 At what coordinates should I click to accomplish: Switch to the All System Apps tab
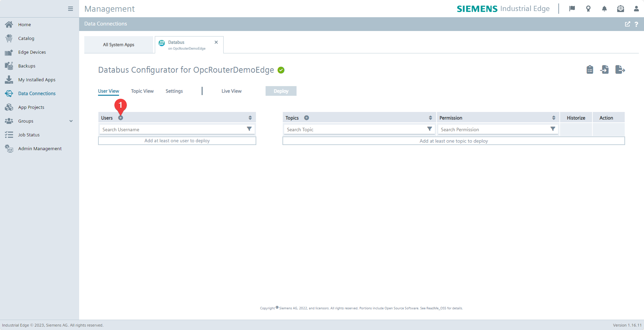tap(119, 45)
